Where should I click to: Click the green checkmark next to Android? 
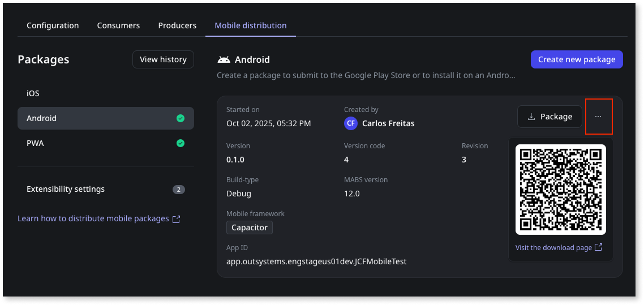pos(180,118)
